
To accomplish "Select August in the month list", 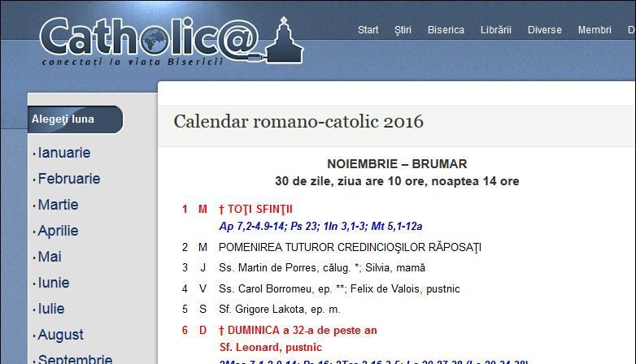I will pyautogui.click(x=60, y=335).
